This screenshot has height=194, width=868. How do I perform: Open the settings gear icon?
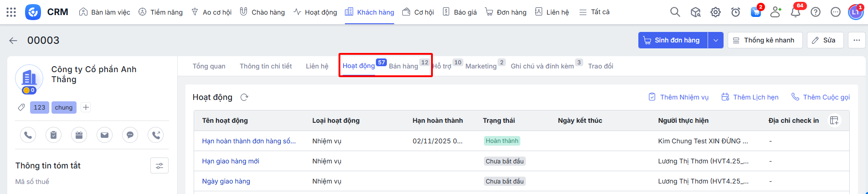715,12
